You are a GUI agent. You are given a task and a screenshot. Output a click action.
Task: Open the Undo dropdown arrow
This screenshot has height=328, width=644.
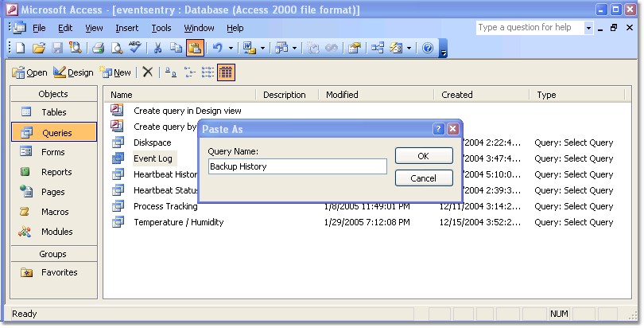coord(231,48)
